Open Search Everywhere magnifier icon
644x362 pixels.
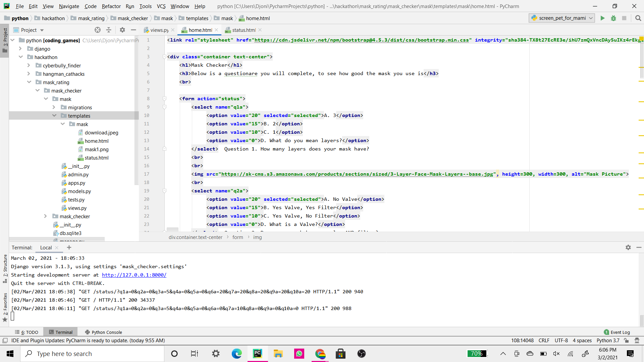(x=638, y=18)
